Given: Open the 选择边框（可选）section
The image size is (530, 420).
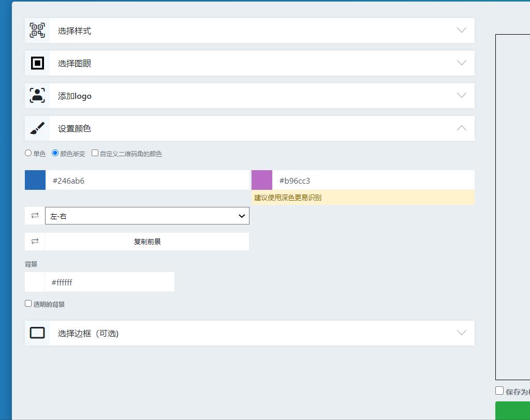Looking at the screenshot, I should coord(461,333).
